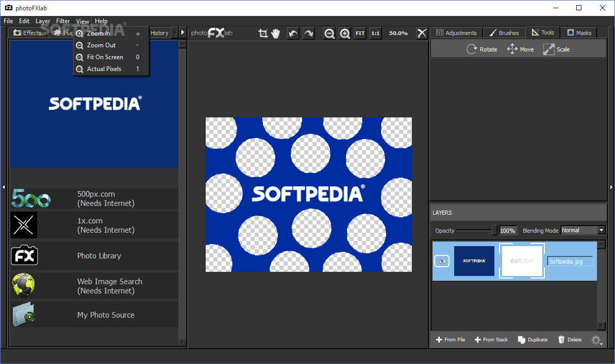Open My Photo Source folder
The height and width of the screenshot is (364, 615).
[94, 315]
